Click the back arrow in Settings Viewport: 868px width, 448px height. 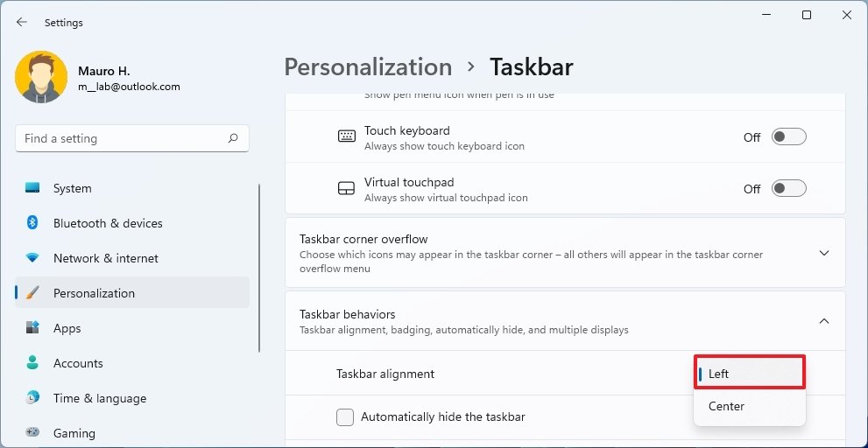[22, 22]
